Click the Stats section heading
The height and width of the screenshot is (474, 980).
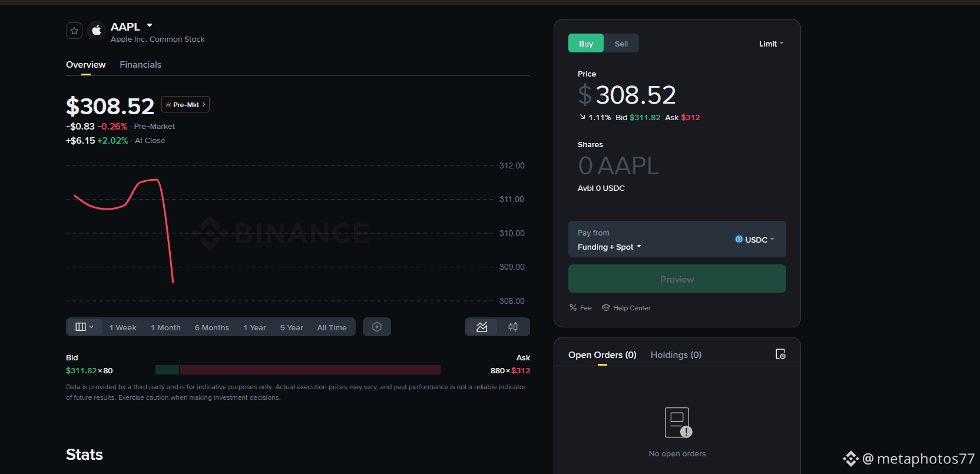(84, 455)
